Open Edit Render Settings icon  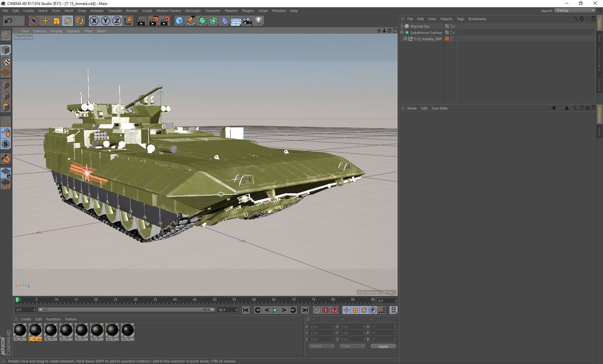pyautogui.click(x=165, y=21)
